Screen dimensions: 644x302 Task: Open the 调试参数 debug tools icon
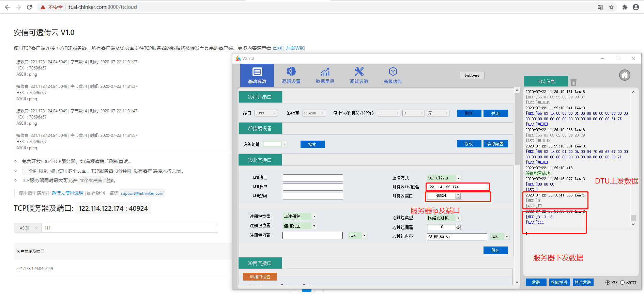359,71
